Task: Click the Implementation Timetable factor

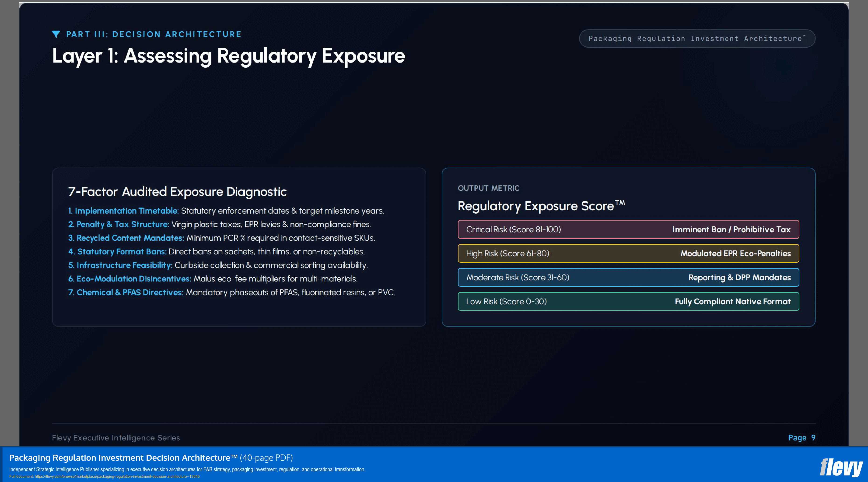Action: (226, 211)
